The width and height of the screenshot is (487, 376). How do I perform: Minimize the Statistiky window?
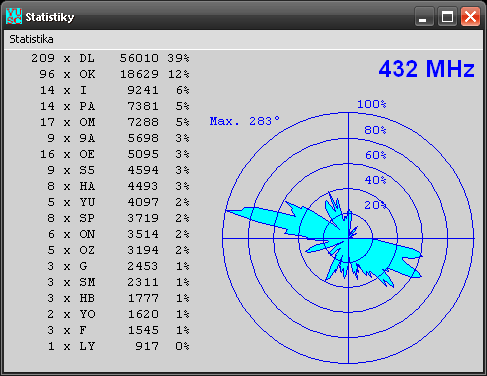pos(424,16)
